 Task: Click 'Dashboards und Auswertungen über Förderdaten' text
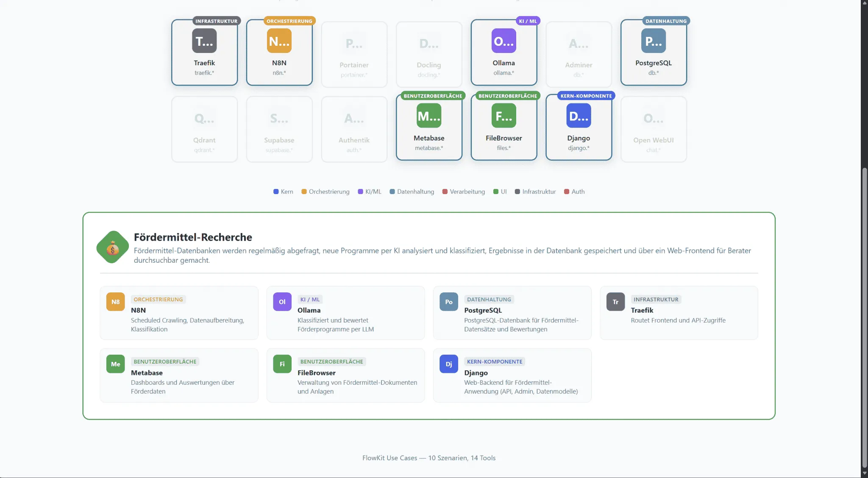pos(183,387)
